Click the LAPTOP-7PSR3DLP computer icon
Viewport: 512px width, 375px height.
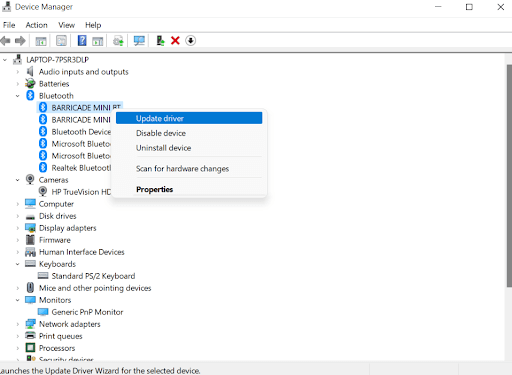[17, 59]
